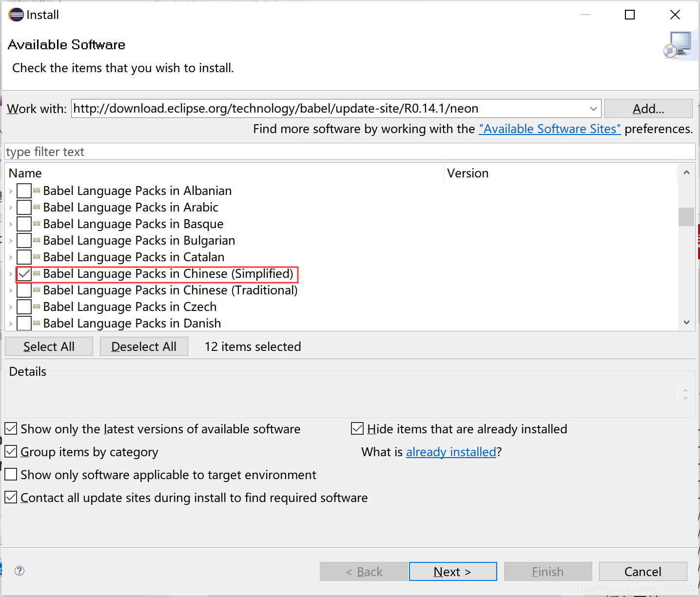700x597 pixels.
Task: Click the category icon beside Arabic pack
Action: (x=37, y=207)
